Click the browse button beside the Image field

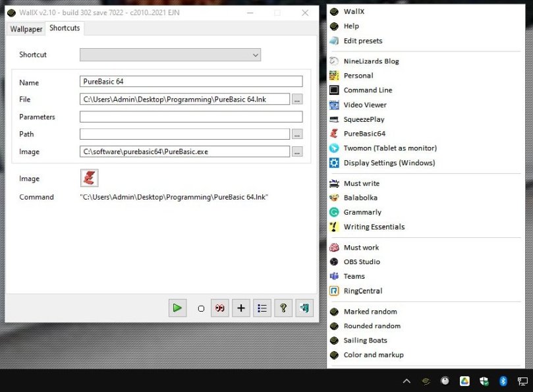coord(297,152)
